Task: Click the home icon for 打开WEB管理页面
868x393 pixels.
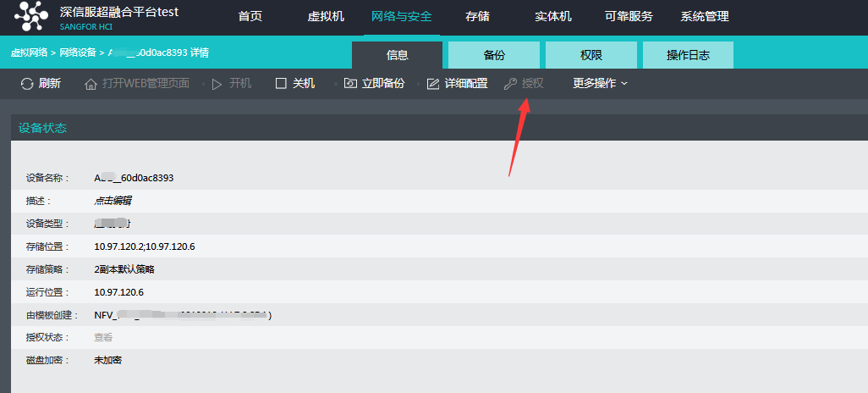Action: point(91,84)
